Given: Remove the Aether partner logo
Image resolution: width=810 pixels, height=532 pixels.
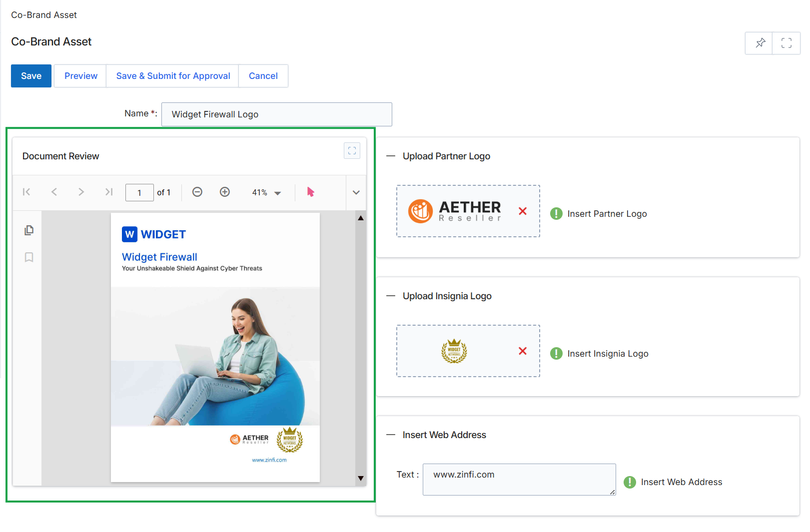Looking at the screenshot, I should [x=523, y=211].
